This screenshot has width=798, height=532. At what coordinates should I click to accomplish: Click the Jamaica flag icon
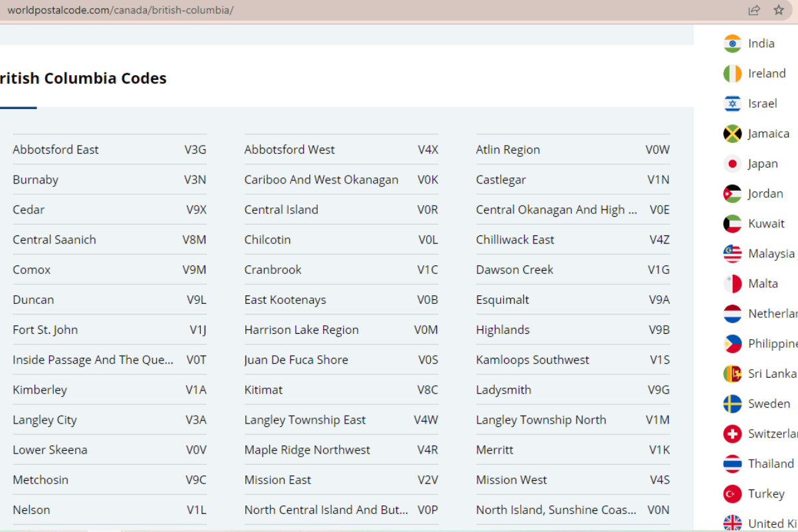[x=732, y=134]
